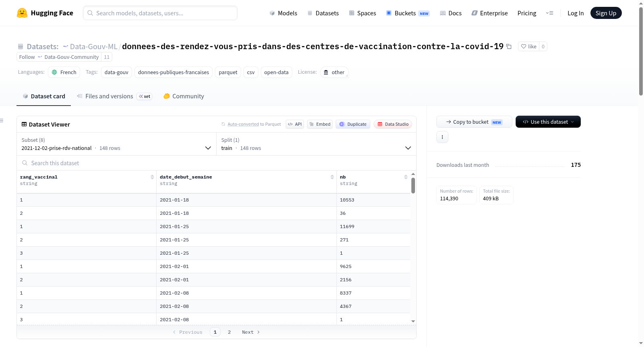644x347 pixels.
Task: Click the csv tag
Action: pos(251,72)
